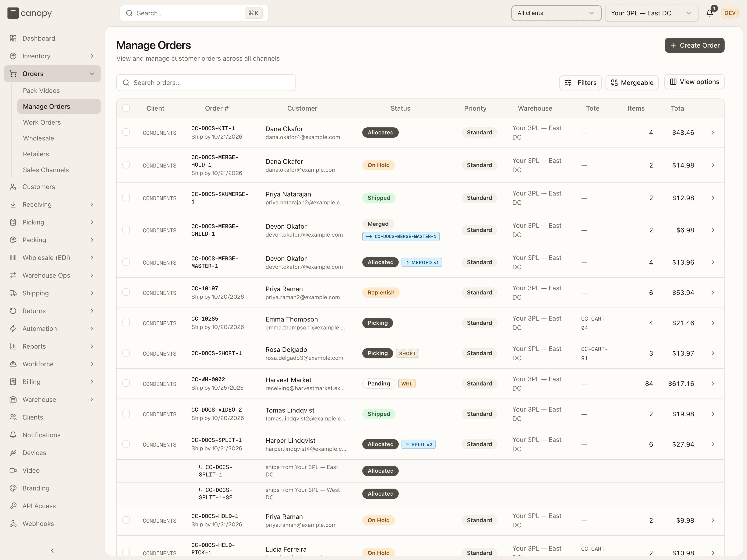This screenshot has height=560, width=747.
Task: Sort by the Status column header
Action: [x=400, y=108]
